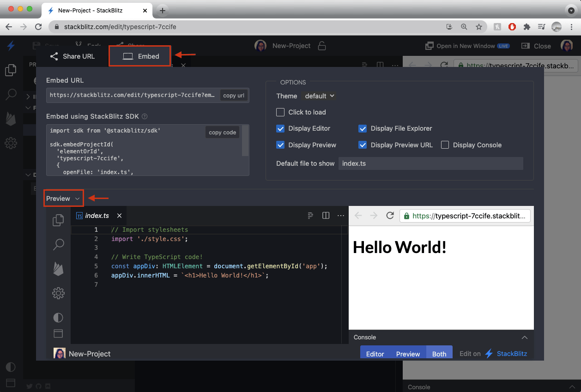Reload the embedded preview browser
Image resolution: width=581 pixels, height=392 pixels.
pos(390,216)
